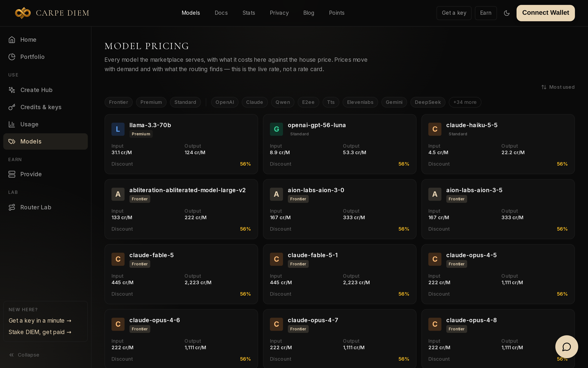The image size is (588, 368).
Task: Toggle the DeepSeek filter chip
Action: (x=428, y=102)
